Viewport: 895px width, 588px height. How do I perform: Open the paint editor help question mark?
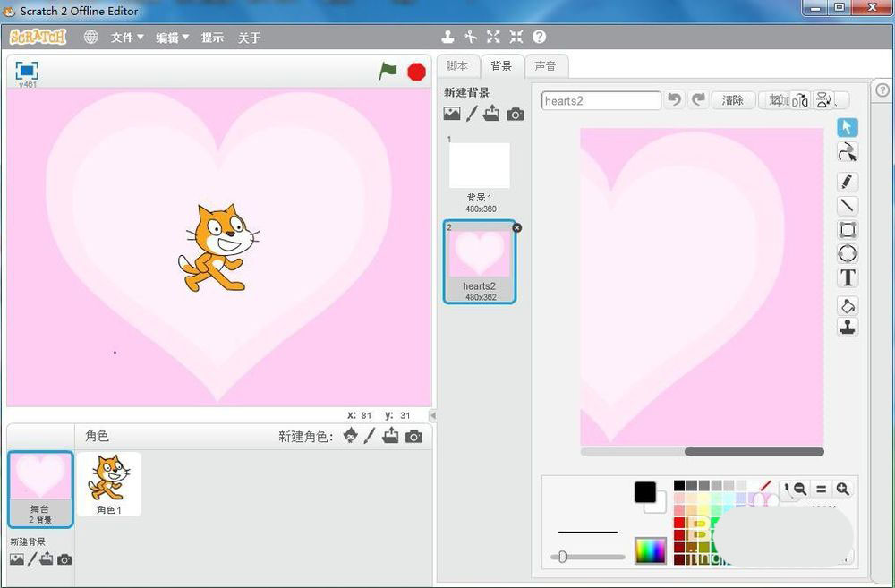pos(882,90)
